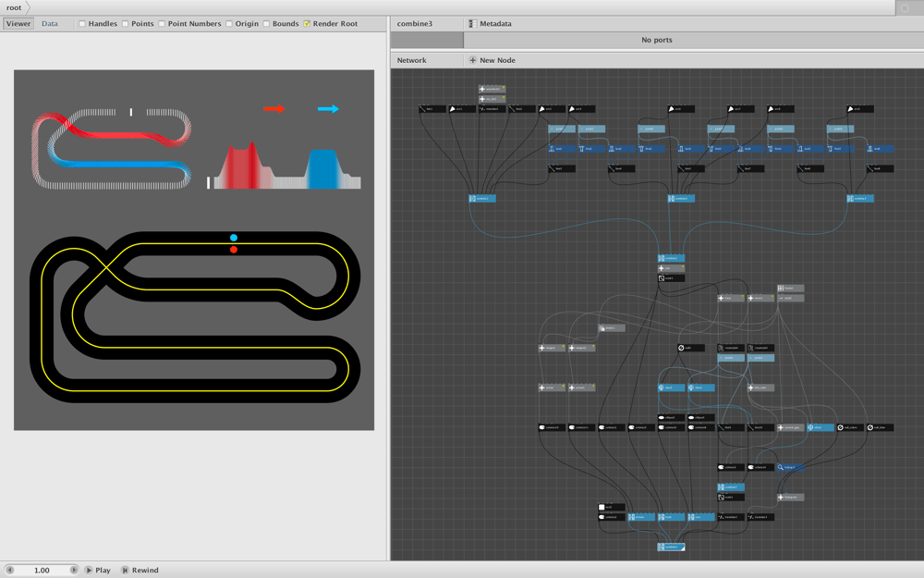Viewport: 924px width, 578px height.
Task: Select the histogram node
Action: 791,498
